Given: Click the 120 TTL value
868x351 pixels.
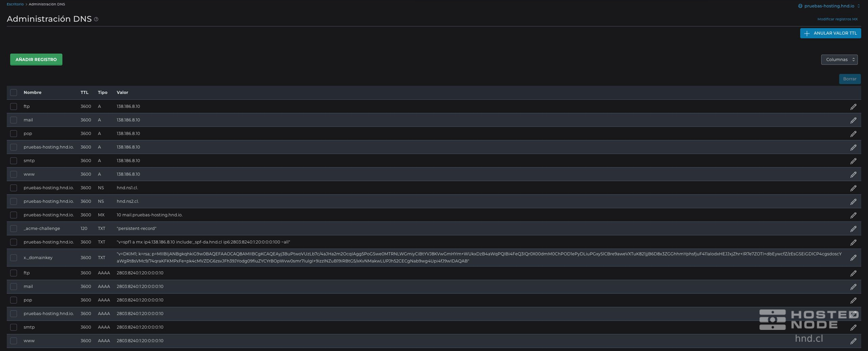Looking at the screenshot, I should [84, 228].
